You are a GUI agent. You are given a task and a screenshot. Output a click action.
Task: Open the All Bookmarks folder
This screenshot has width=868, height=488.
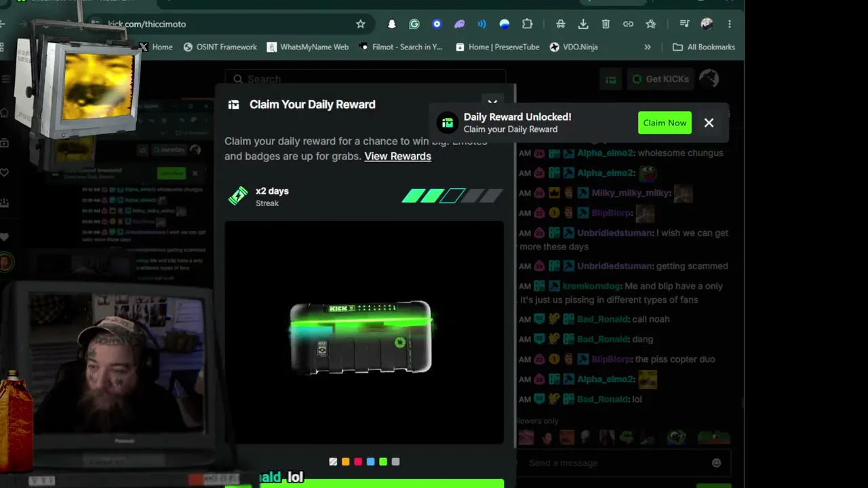click(x=704, y=47)
